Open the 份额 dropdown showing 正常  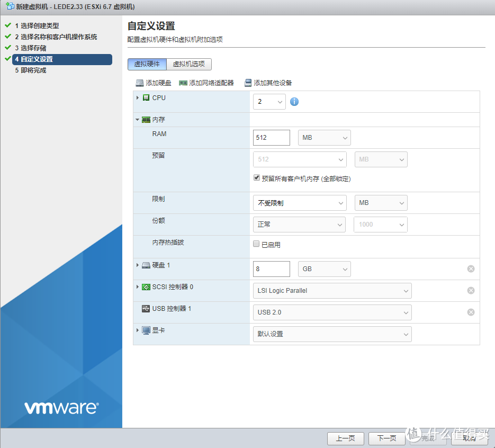(299, 224)
